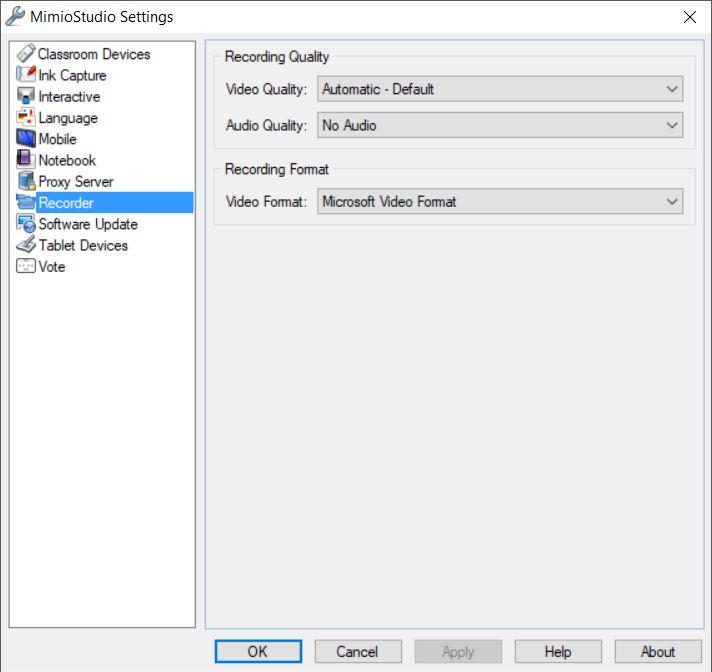Click the Tablet Devices icon
Screen dimensions: 712x672
pos(25,245)
